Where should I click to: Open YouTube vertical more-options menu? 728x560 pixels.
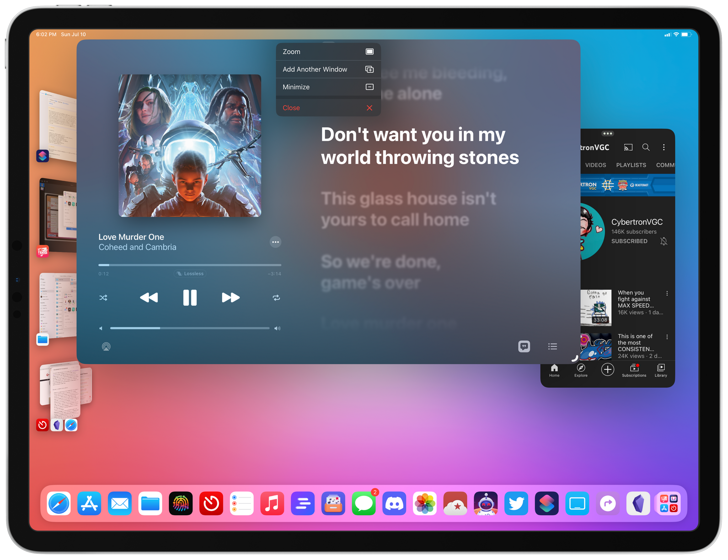point(664,147)
